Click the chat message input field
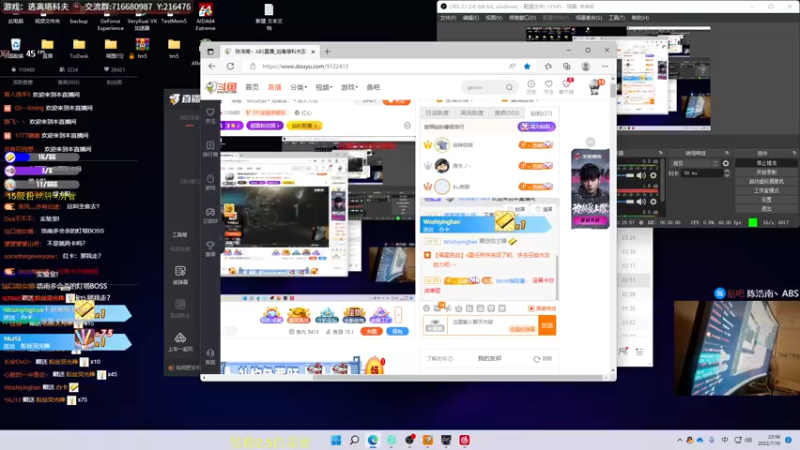Viewport: 800px width, 450px height. (x=493, y=325)
